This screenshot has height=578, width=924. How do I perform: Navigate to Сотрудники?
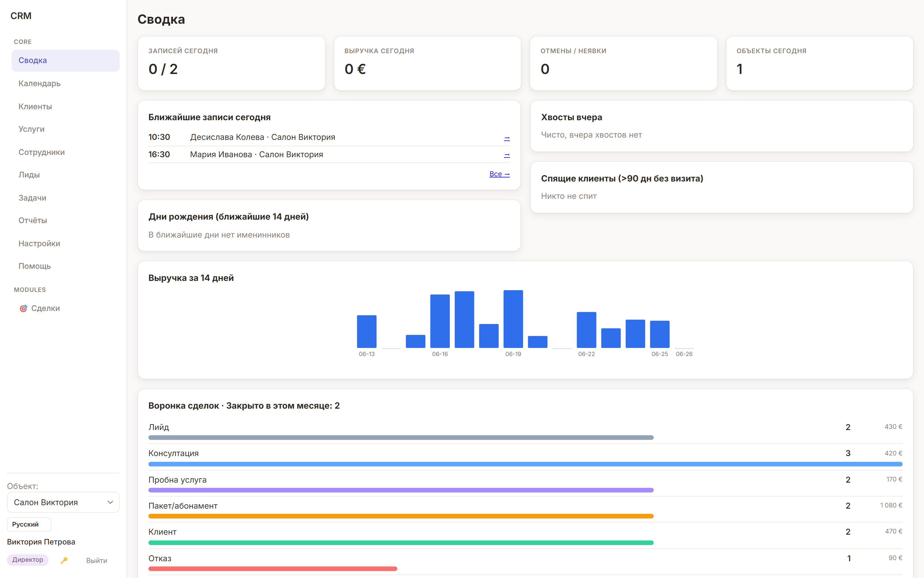click(65, 152)
